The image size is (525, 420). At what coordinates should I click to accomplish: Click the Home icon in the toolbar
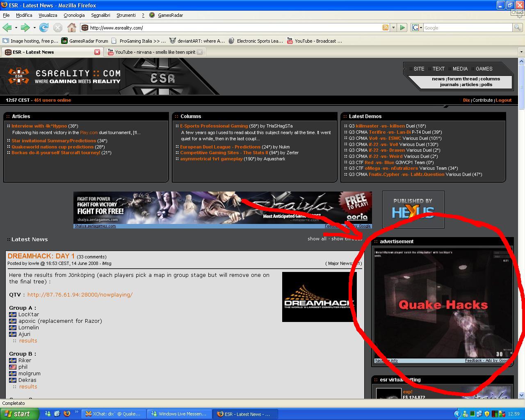click(x=72, y=27)
